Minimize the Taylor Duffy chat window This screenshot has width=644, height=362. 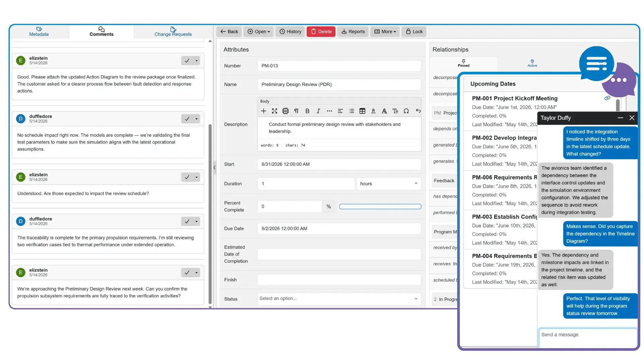point(620,118)
